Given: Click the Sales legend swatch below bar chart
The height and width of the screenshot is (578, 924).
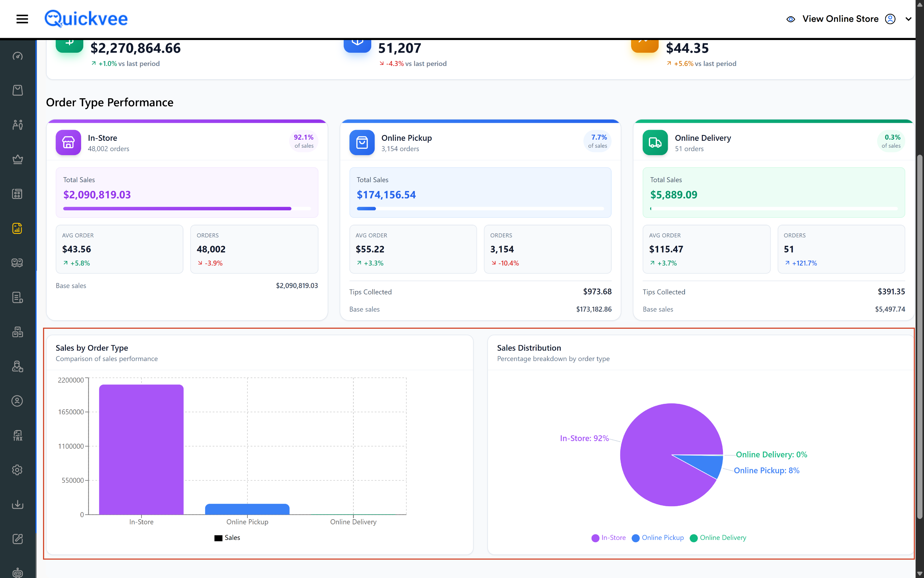Looking at the screenshot, I should coord(218,538).
